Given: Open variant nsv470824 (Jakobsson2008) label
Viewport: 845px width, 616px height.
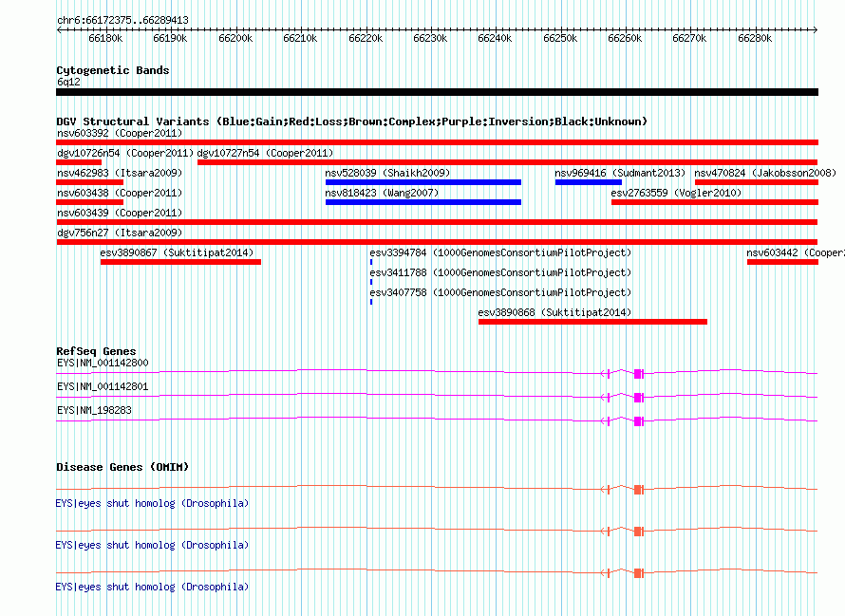Looking at the screenshot, I should click(x=765, y=173).
